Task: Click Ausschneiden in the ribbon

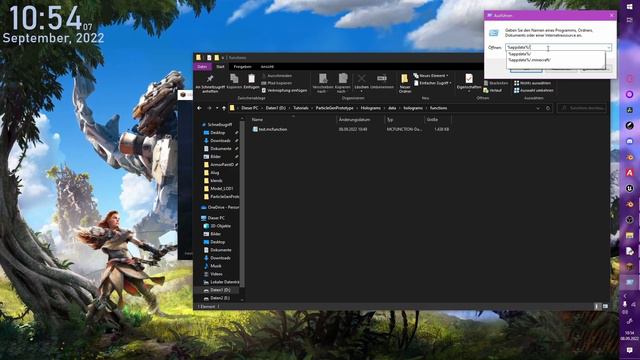Action: [277, 76]
